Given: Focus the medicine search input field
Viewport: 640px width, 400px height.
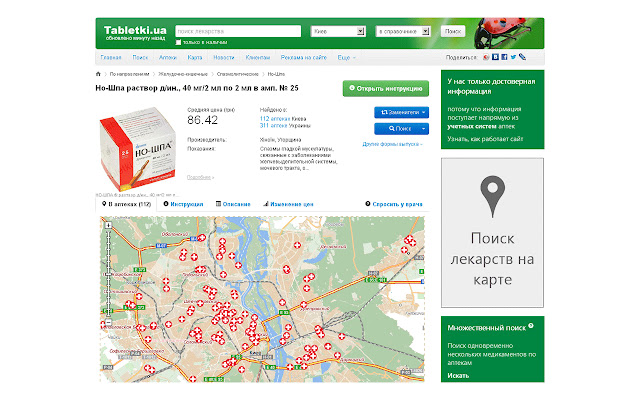Looking at the screenshot, I should click(x=238, y=31).
